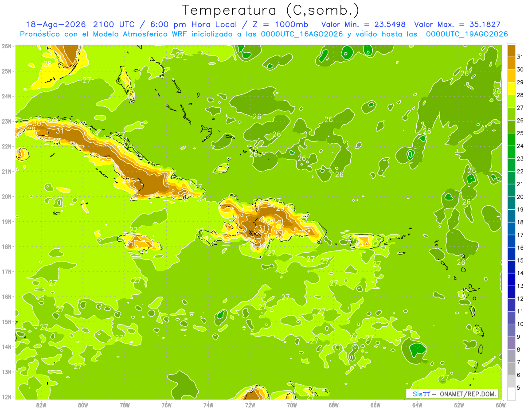Click the "19N" latitude label
Screen dimensions: 532x411
click(7, 221)
